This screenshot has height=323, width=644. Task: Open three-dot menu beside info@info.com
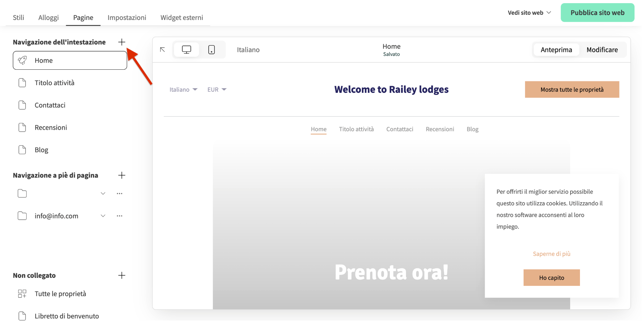(x=119, y=215)
